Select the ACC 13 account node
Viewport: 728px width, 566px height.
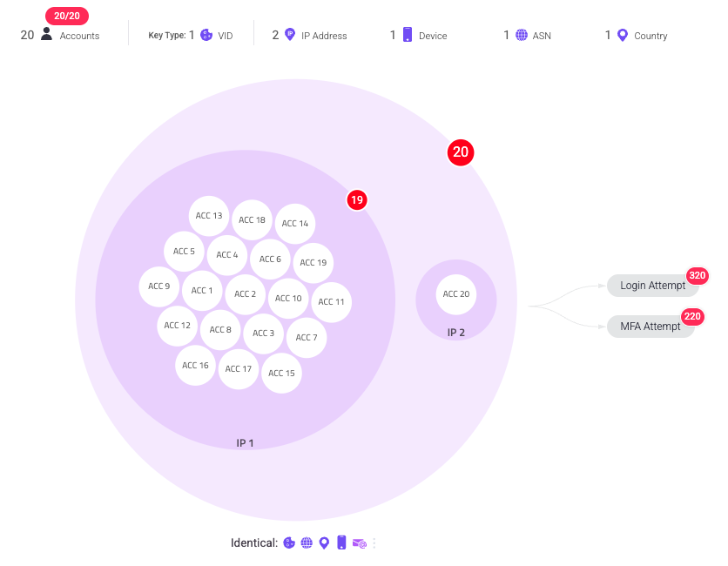[x=209, y=216]
